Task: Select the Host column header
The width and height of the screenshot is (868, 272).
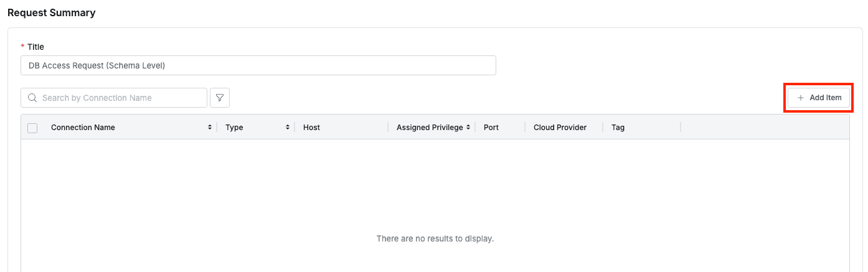Action: (x=311, y=127)
